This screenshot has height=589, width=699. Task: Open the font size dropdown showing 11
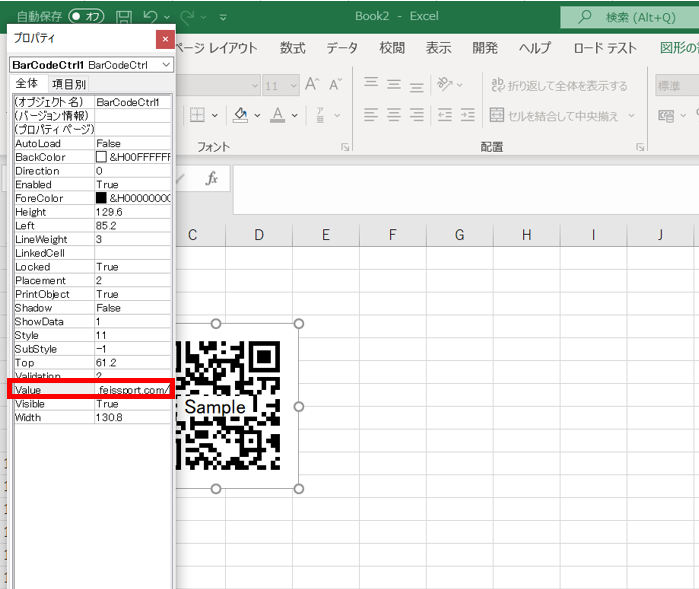coord(294,85)
